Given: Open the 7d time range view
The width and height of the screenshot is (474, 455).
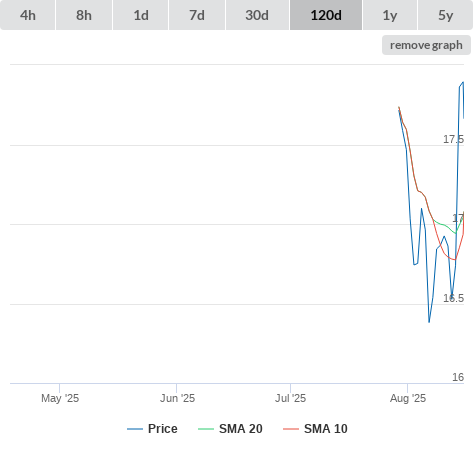Looking at the screenshot, I should [x=197, y=15].
